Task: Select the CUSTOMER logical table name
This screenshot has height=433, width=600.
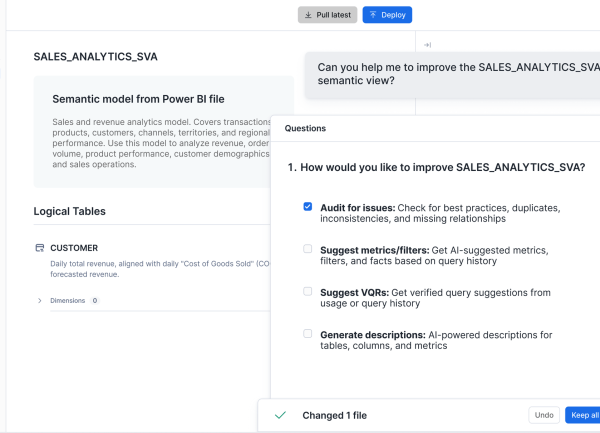Action: 74,248
